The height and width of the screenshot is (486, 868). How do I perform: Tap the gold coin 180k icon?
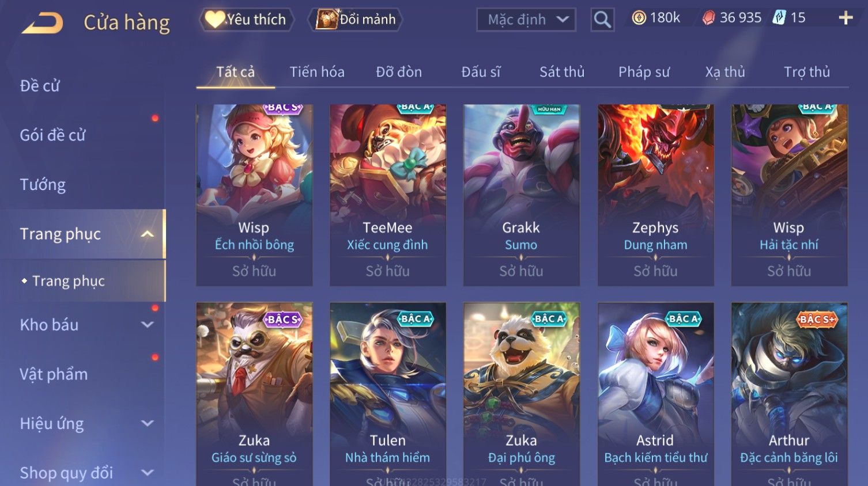pos(639,18)
